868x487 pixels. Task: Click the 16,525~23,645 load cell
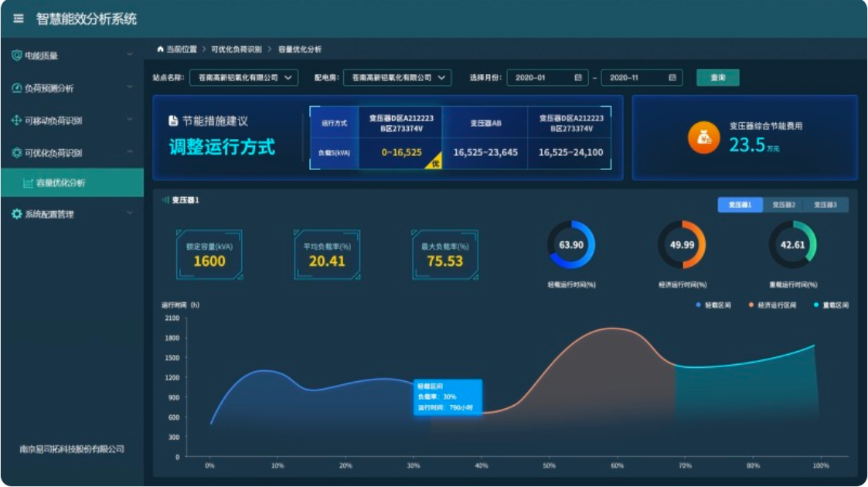[485, 152]
